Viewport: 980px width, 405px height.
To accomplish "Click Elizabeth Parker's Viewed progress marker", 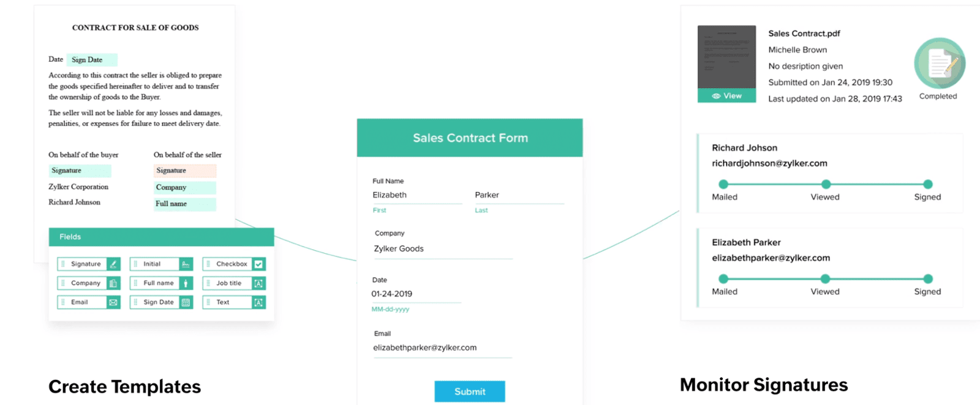I will pyautogui.click(x=826, y=279).
